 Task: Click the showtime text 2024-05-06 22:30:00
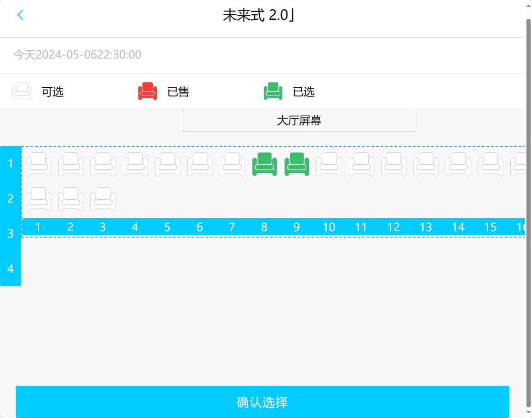click(x=77, y=55)
